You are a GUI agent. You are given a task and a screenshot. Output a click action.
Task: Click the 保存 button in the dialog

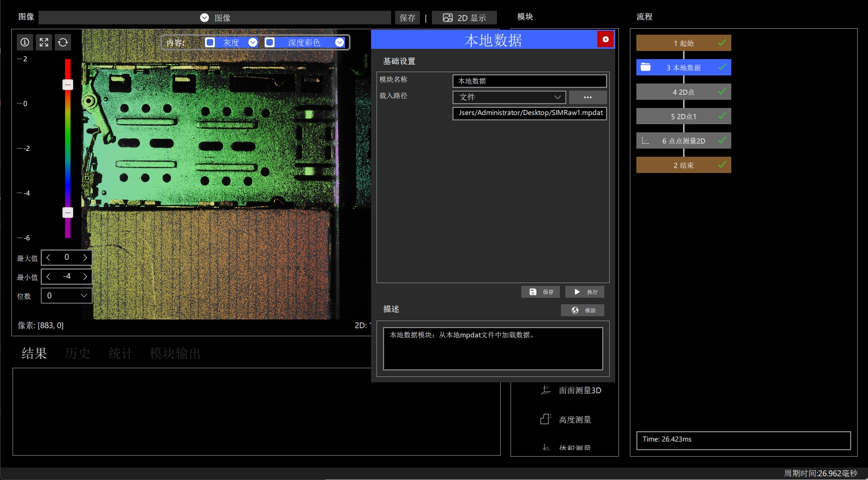tap(541, 292)
